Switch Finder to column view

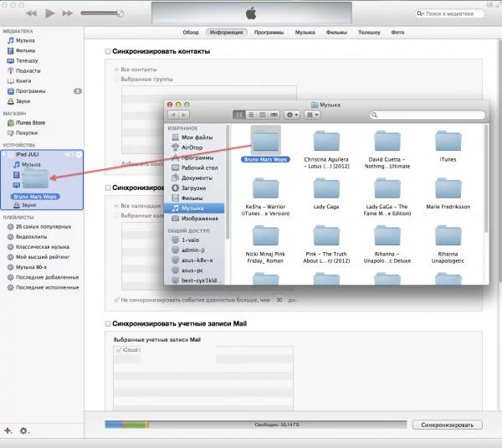(x=263, y=115)
